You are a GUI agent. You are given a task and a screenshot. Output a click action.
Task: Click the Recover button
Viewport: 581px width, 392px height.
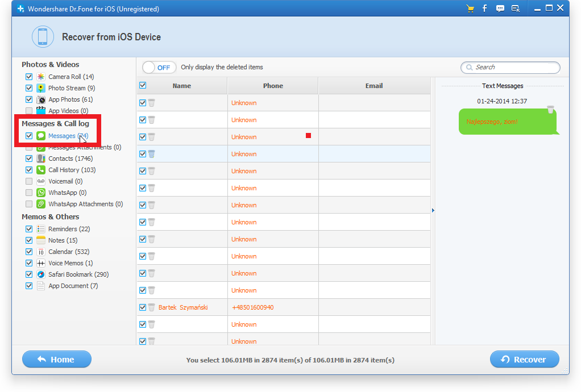[x=525, y=360]
